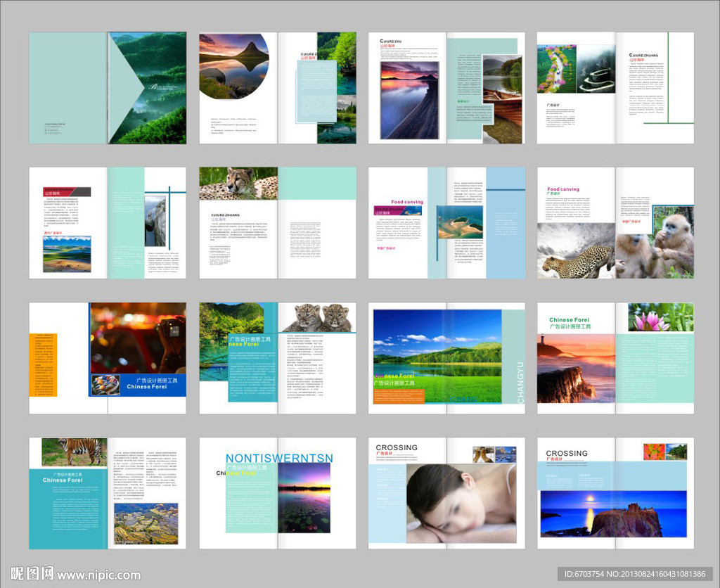720x588 pixels.
Task: Click the pink sunset lakeshore photo
Action: tap(410, 100)
